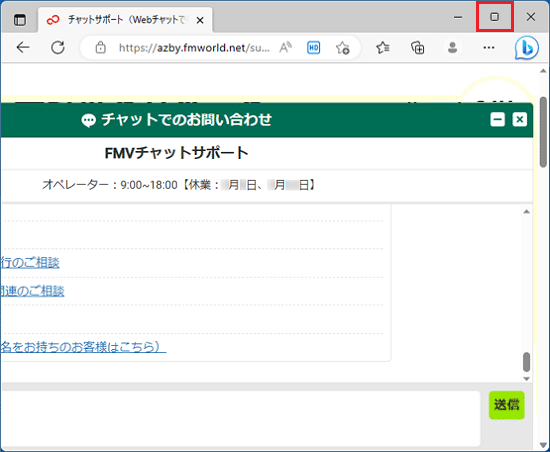Open the Favorites list icon
The height and width of the screenshot is (452, 550).
point(383,47)
